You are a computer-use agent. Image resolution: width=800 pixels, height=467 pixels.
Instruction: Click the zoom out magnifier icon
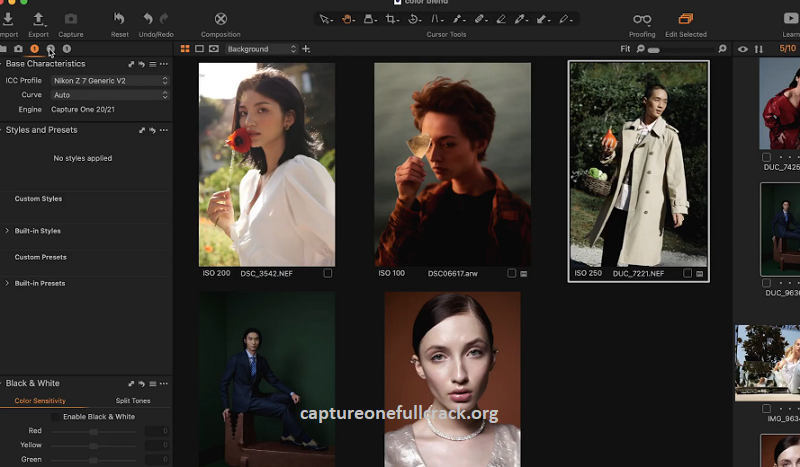(641, 49)
